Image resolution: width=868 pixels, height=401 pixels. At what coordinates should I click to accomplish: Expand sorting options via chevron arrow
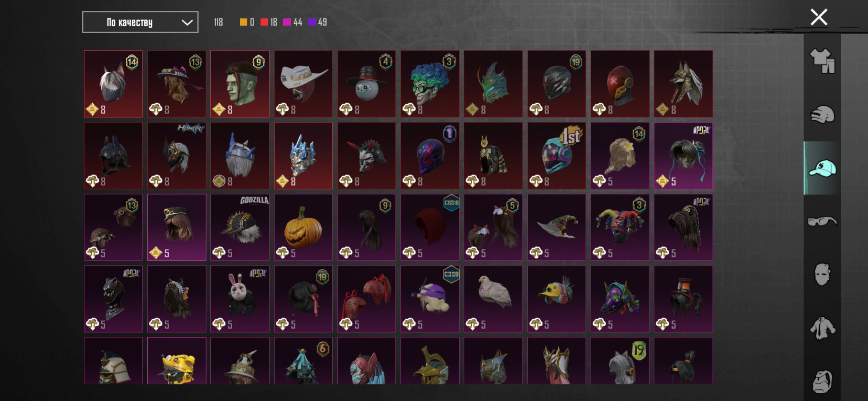(x=187, y=23)
